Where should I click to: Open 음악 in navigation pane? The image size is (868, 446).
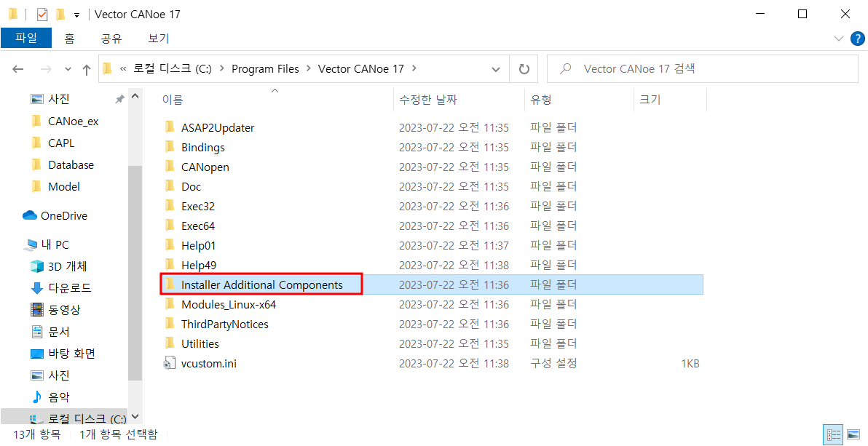[x=59, y=397]
